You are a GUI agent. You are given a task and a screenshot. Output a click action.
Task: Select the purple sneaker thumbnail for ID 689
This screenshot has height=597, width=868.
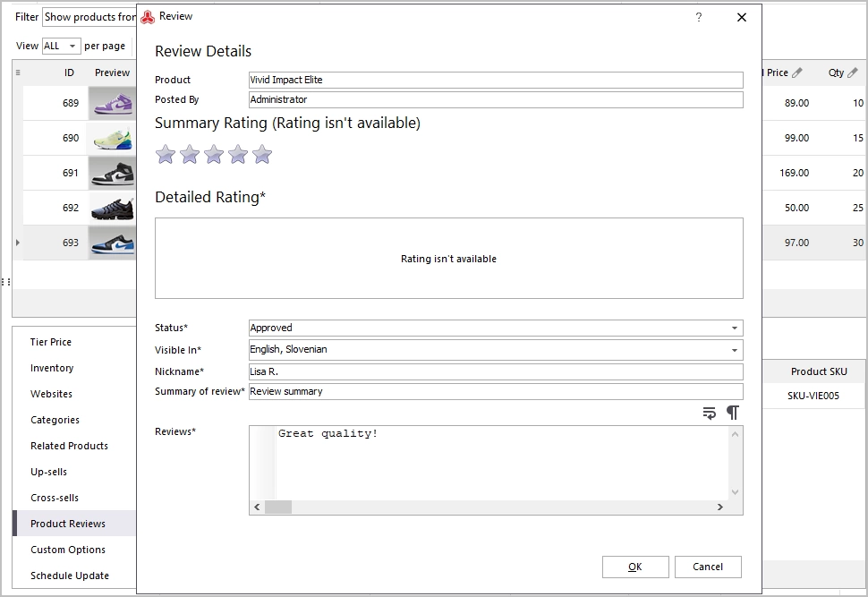[x=112, y=103]
